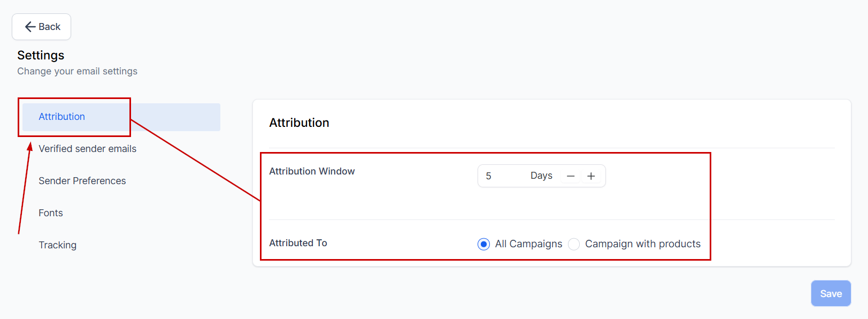Click the Settings page heading
Image resolution: width=868 pixels, height=319 pixels.
click(41, 55)
